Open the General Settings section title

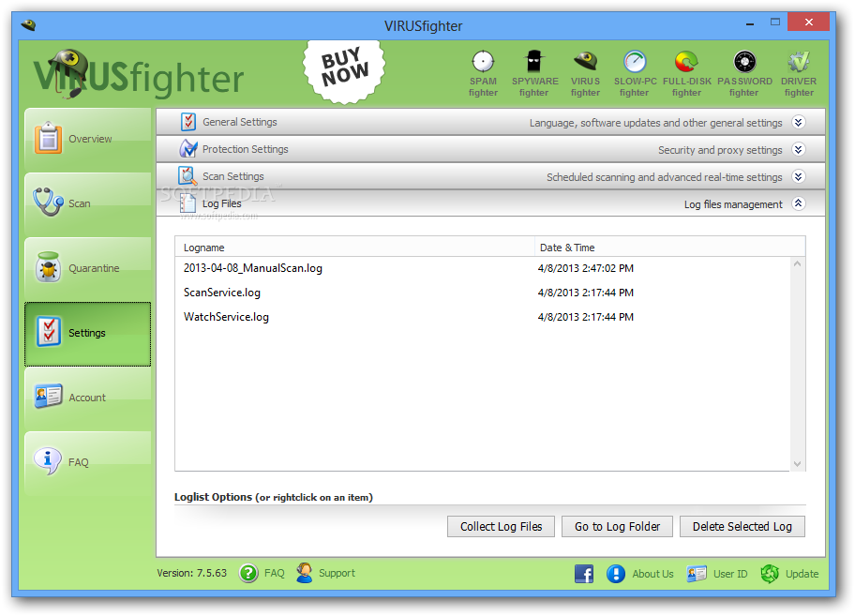240,122
